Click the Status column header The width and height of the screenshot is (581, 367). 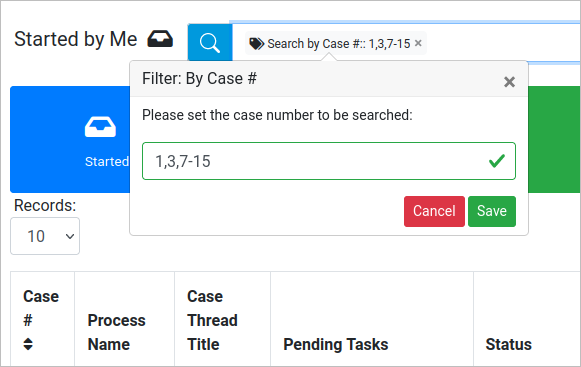coord(508,344)
